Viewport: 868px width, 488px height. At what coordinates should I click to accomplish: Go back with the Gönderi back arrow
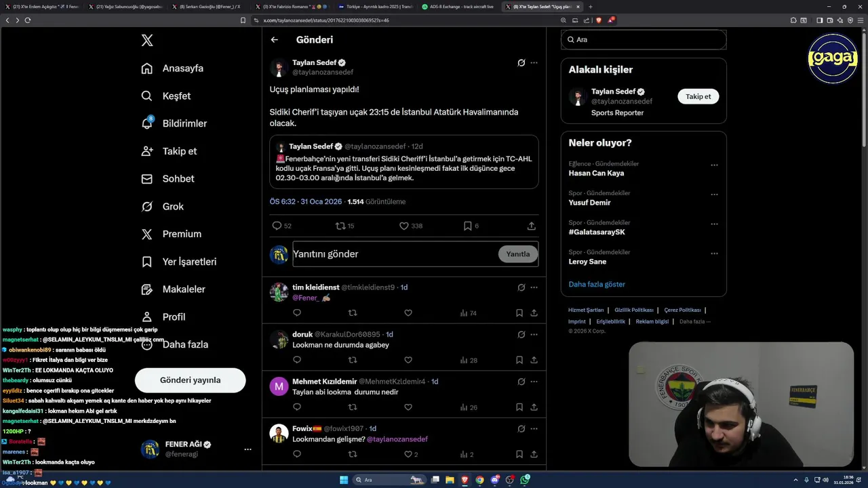pyautogui.click(x=275, y=40)
